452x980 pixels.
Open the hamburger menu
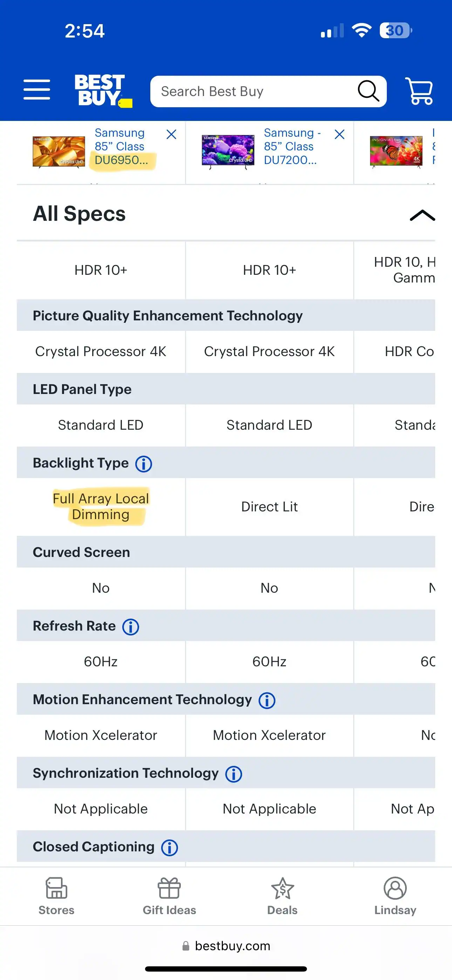[36, 90]
